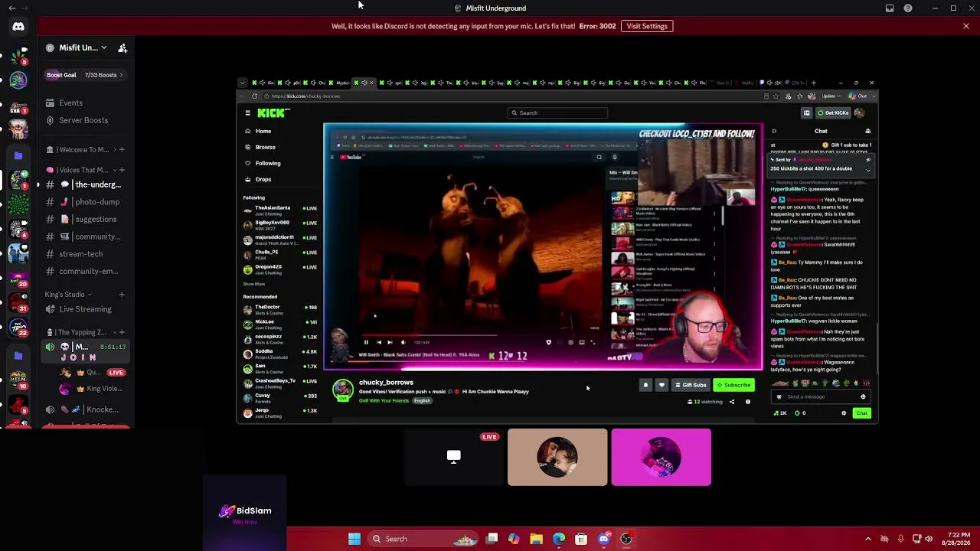This screenshot has width=980, height=551.
Task: Dismiss the mic error banner
Action: click(966, 26)
